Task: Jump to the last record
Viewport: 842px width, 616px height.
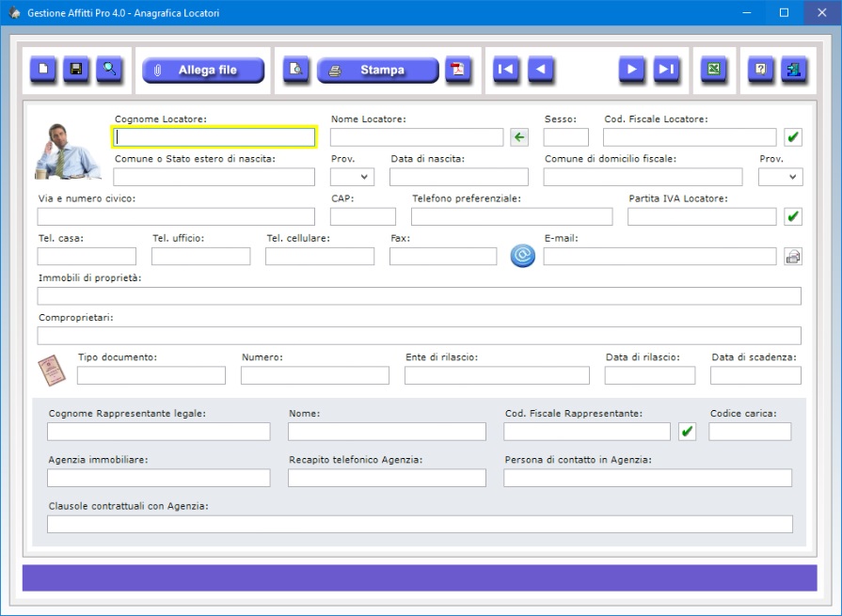Action: [x=666, y=70]
